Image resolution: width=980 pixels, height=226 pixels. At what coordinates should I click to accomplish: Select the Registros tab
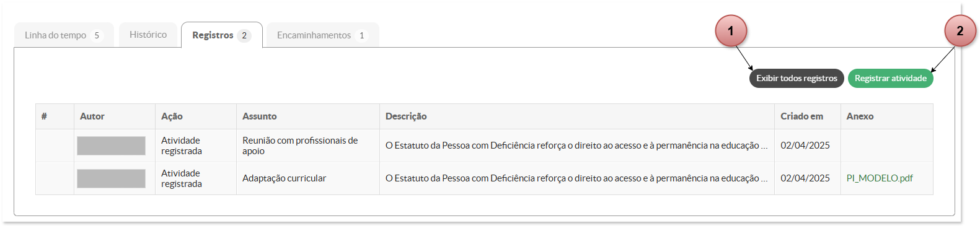click(x=221, y=35)
